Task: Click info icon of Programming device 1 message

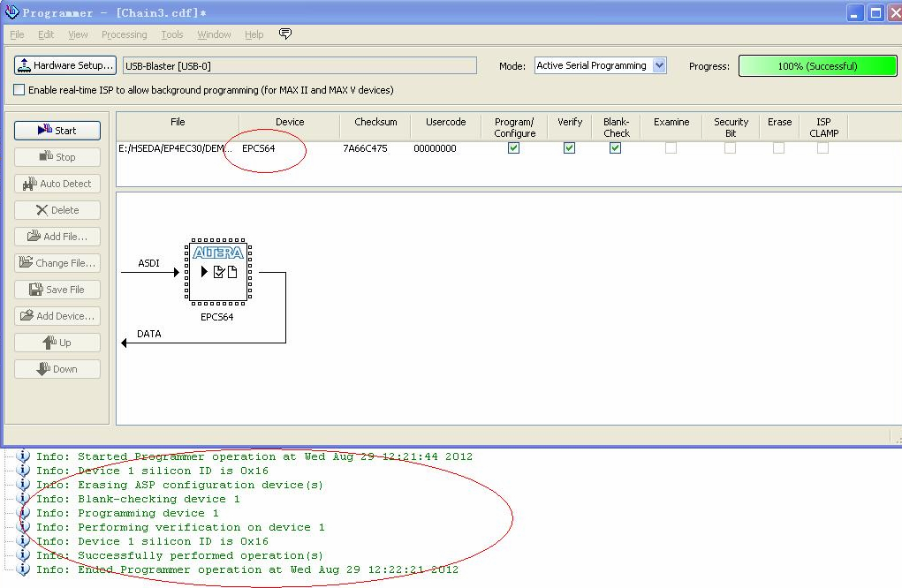Action: [23, 513]
